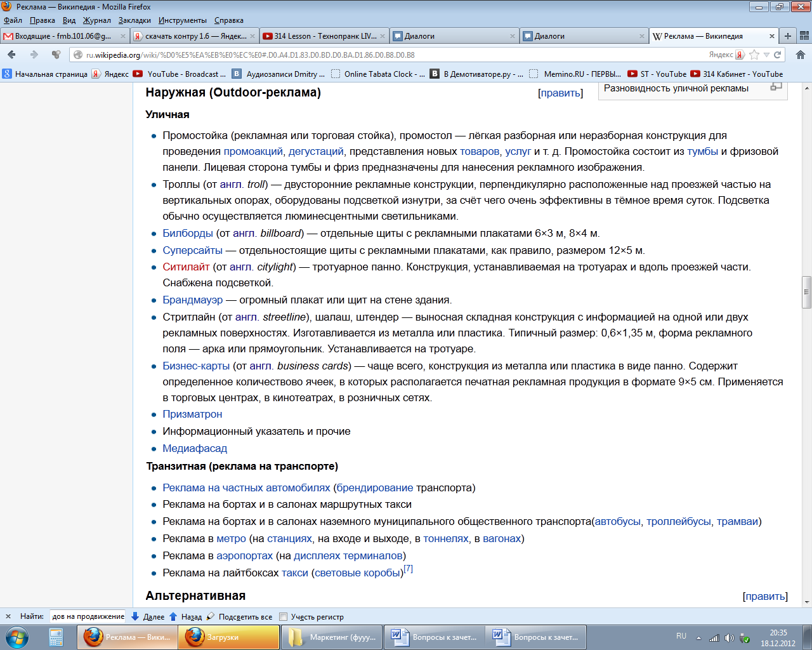The image size is (812, 650).
Task: Open the Закладки menu
Action: [x=134, y=20]
